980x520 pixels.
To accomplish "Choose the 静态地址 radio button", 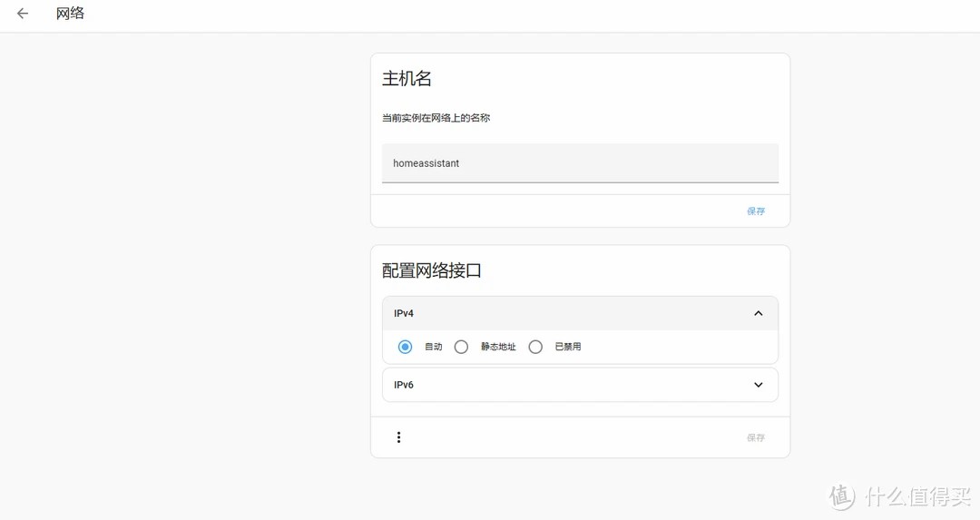I will [461, 347].
